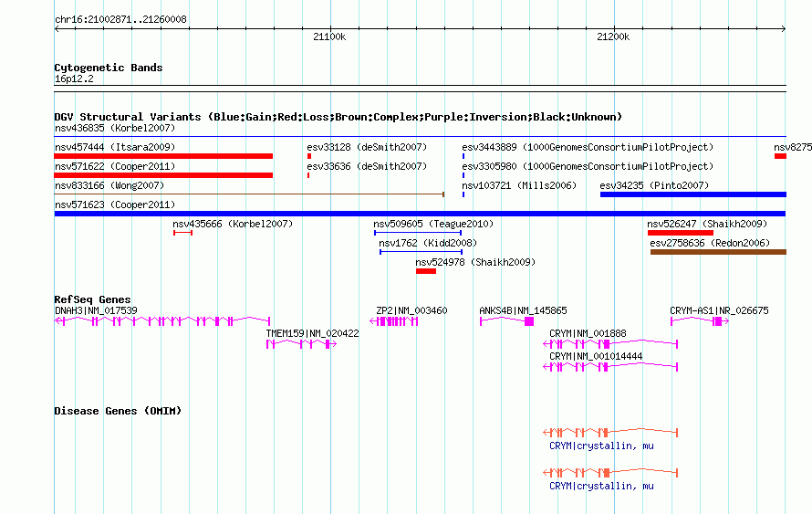Select the nsv571623 (Cooper2011) blue gain bar
The width and height of the screenshot is (812, 514).
(420, 214)
